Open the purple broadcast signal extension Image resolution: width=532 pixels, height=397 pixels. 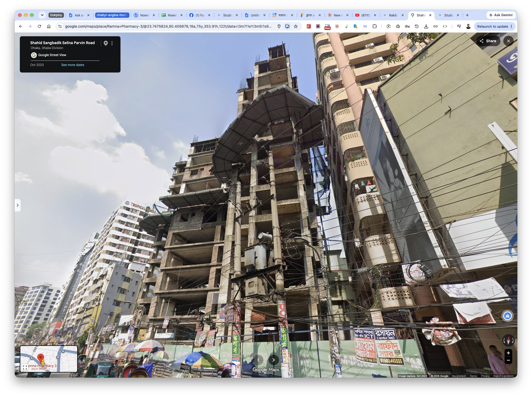click(365, 26)
